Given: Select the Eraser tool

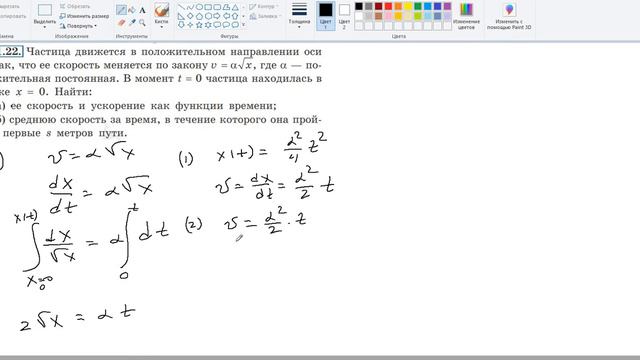Looking at the screenshot, I should (x=121, y=23).
